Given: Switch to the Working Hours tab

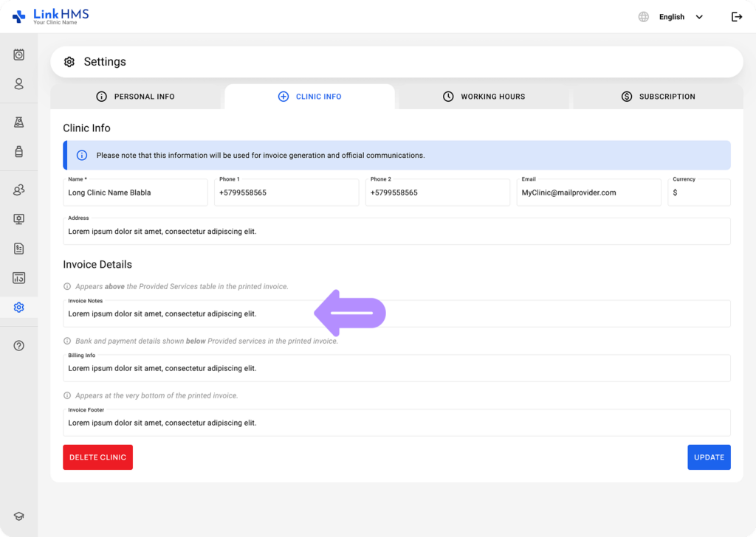Looking at the screenshot, I should click(484, 97).
